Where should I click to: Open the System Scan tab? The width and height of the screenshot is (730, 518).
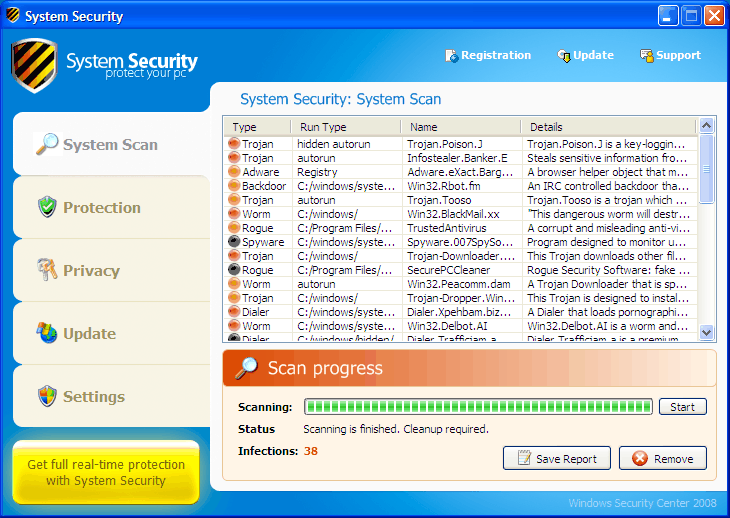click(112, 144)
